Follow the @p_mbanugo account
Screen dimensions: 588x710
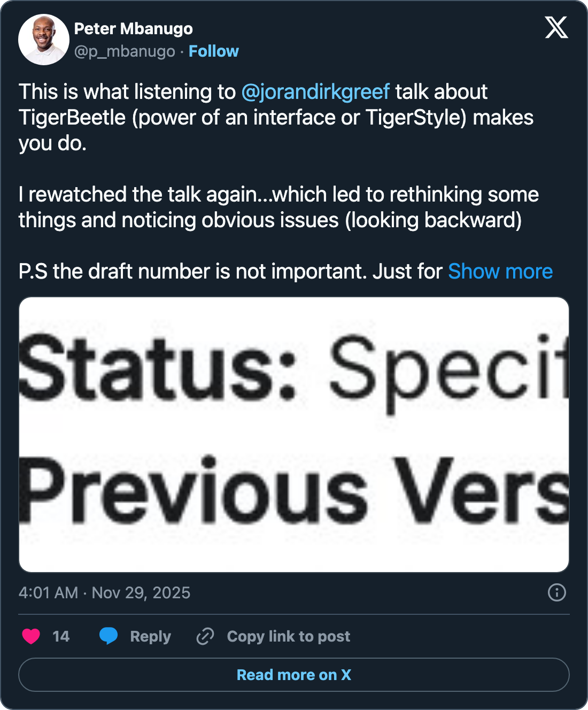click(x=213, y=51)
